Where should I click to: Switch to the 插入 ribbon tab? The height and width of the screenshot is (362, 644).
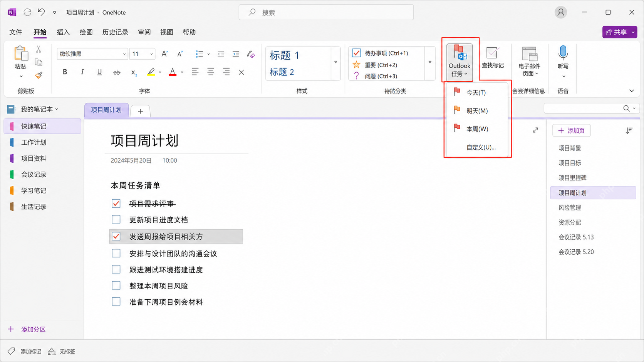[63, 32]
